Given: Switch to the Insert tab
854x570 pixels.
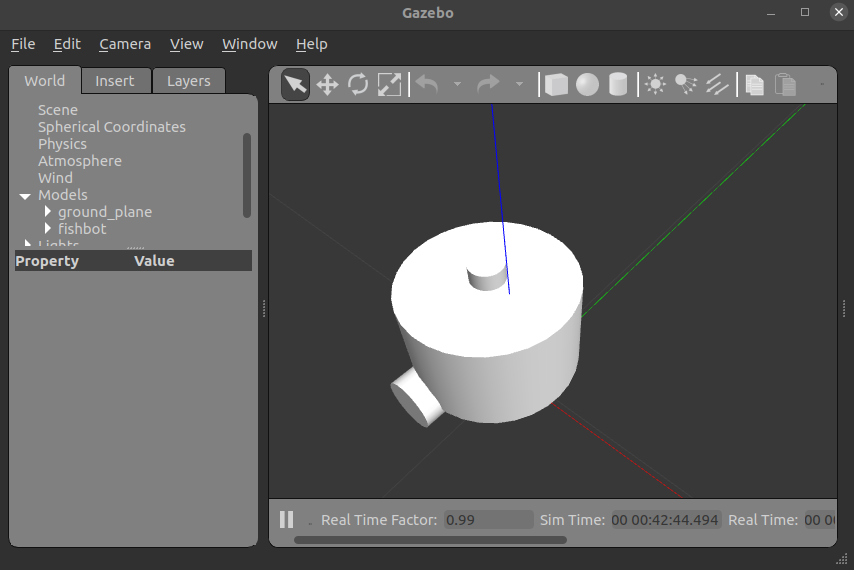Looking at the screenshot, I should click(115, 81).
